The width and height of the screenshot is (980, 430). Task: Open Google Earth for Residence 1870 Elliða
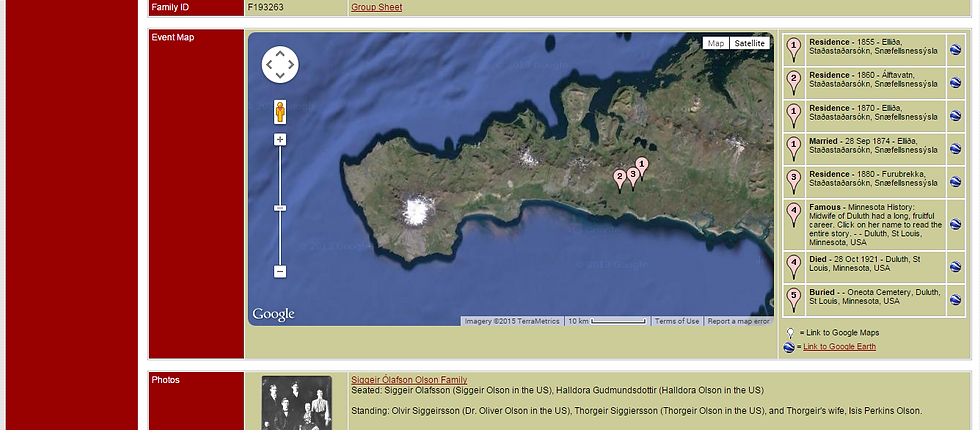click(955, 116)
